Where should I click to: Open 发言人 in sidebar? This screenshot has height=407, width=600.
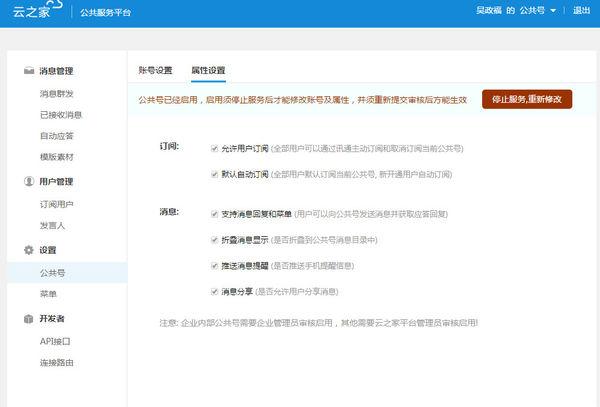(52, 225)
